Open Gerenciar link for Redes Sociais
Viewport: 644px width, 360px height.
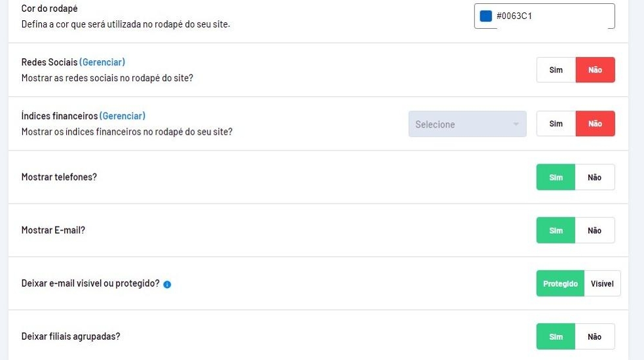click(x=102, y=62)
